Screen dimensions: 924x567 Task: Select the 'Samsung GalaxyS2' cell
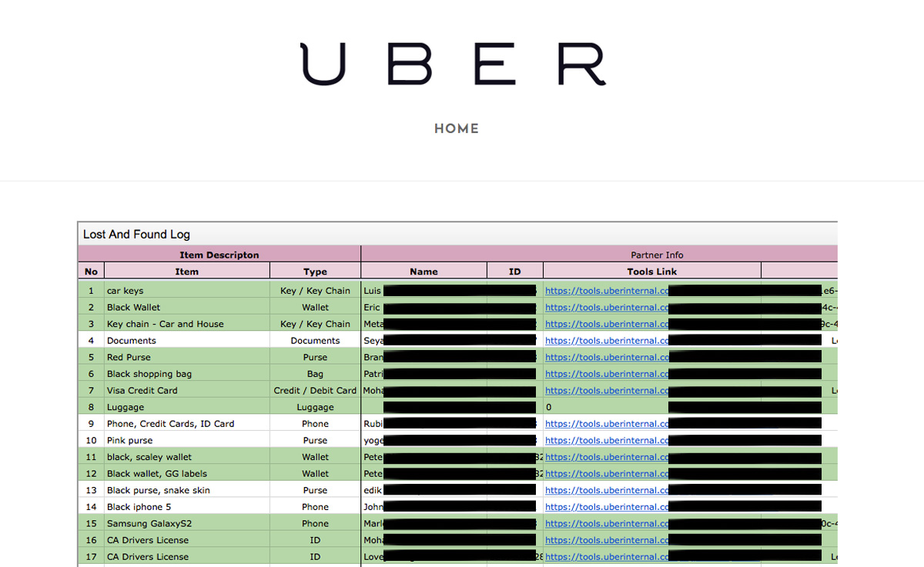(x=187, y=524)
